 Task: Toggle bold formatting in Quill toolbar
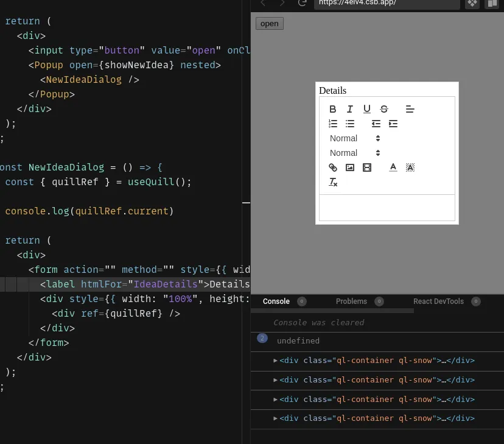point(333,109)
